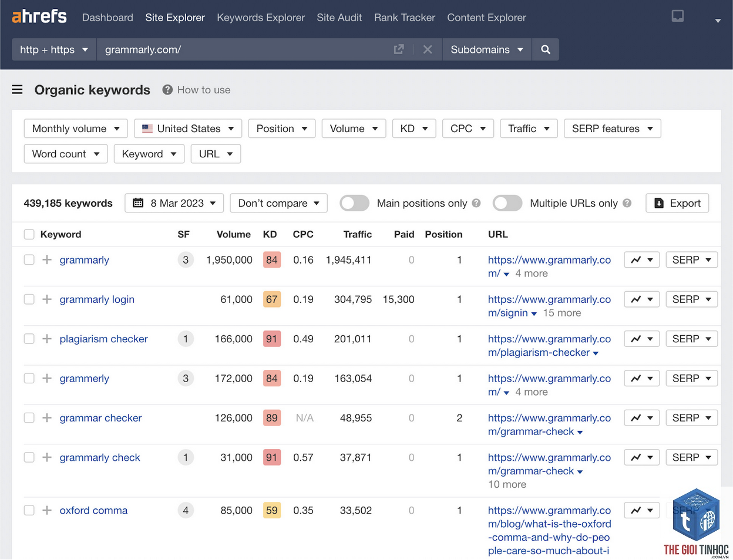Screen dimensions: 733x560
Task: Open Site Audit
Action: click(339, 18)
